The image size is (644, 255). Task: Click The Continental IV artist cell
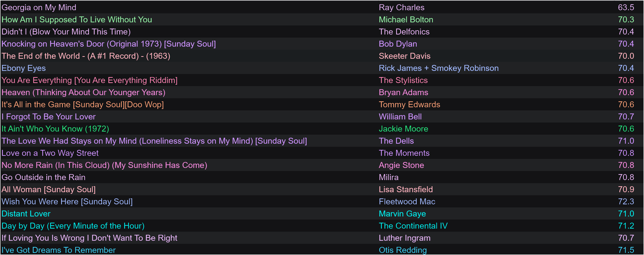pyautogui.click(x=413, y=226)
